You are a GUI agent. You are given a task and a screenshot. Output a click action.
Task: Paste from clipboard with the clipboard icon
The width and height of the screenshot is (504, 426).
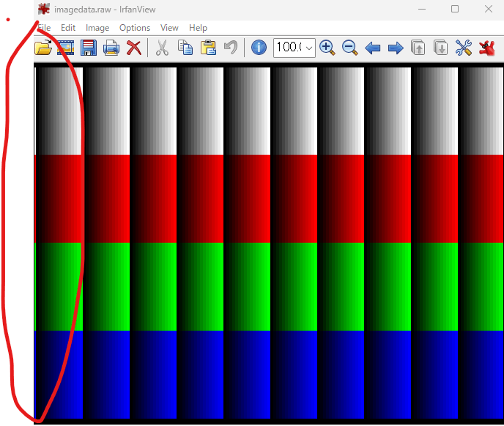(x=208, y=48)
